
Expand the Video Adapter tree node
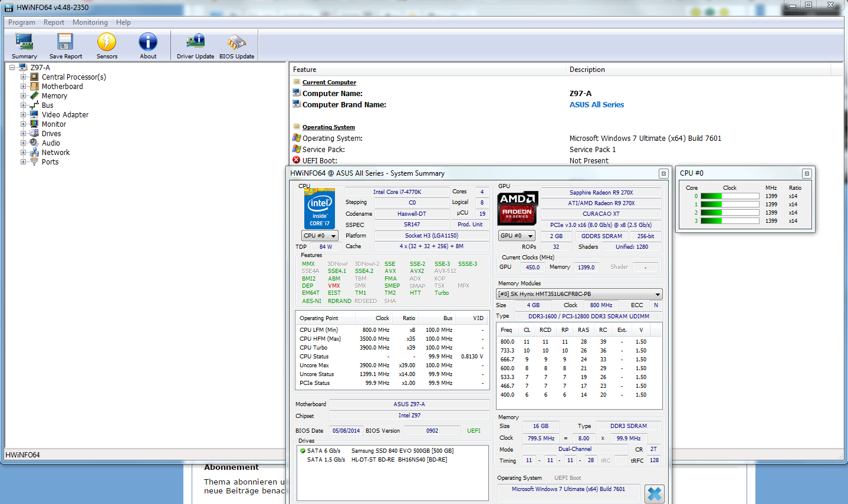pyautogui.click(x=23, y=114)
